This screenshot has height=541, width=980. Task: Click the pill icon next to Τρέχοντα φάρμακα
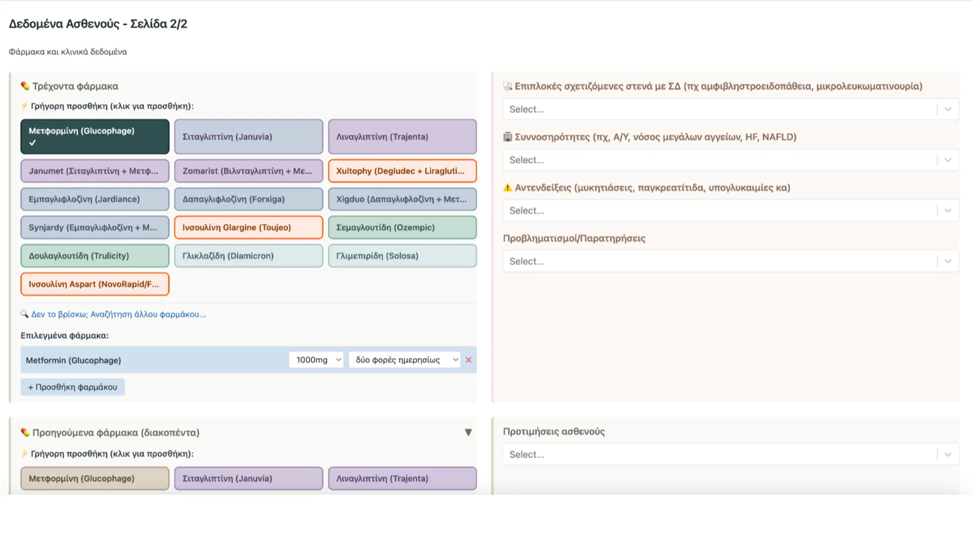(25, 86)
